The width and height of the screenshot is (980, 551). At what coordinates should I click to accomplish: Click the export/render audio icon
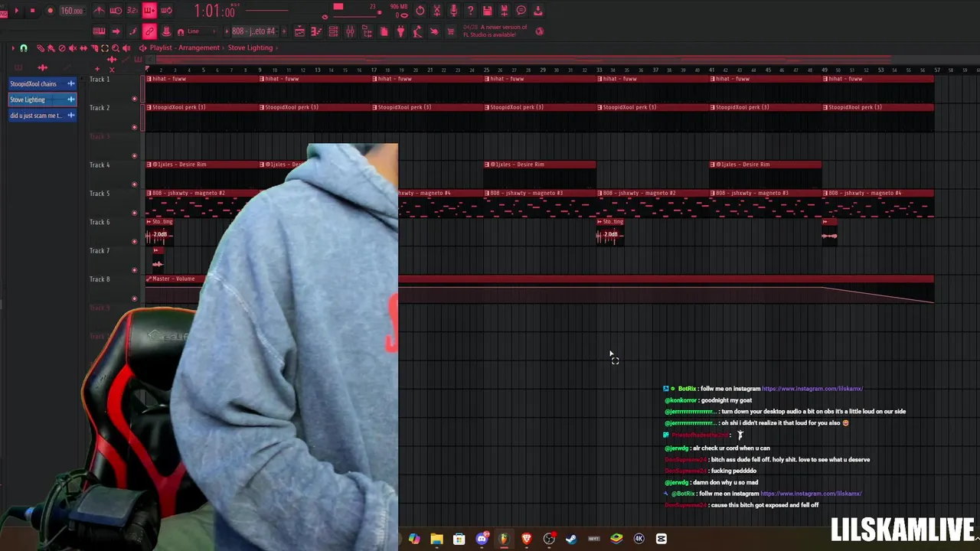pyautogui.click(x=504, y=11)
